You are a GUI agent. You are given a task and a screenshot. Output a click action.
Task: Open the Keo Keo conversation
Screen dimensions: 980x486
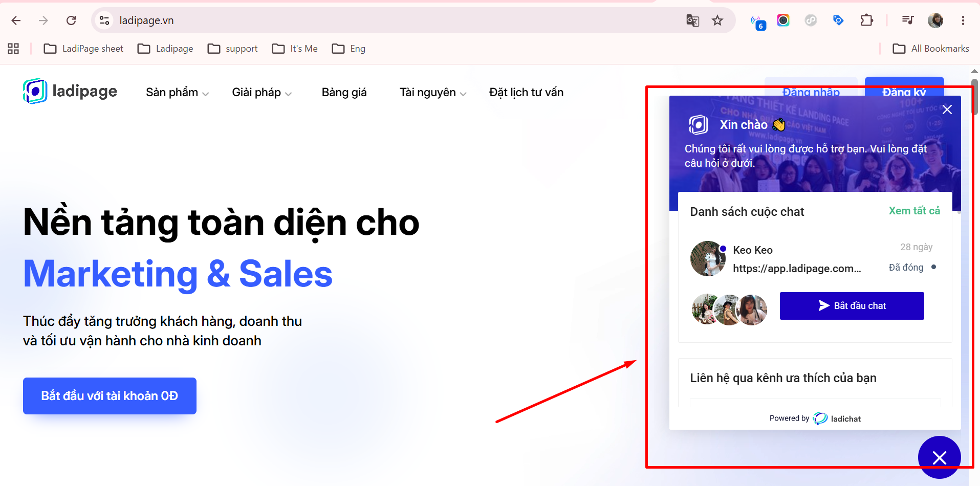[815, 259]
